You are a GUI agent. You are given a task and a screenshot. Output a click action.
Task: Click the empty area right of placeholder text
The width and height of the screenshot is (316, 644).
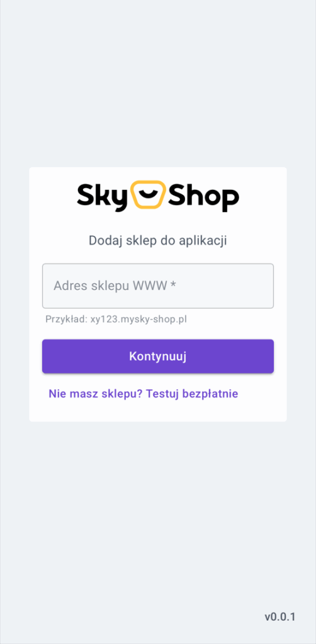pyautogui.click(x=224, y=286)
